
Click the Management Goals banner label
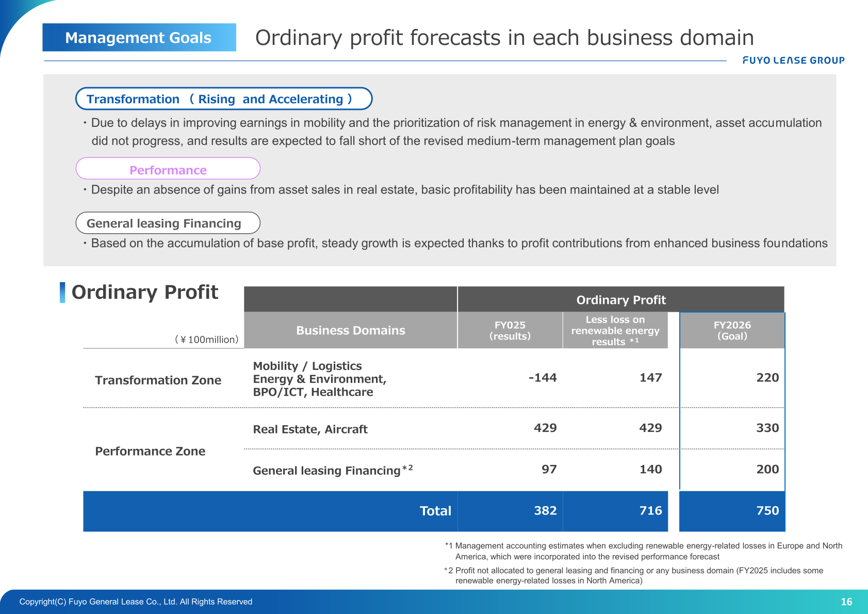(x=139, y=38)
